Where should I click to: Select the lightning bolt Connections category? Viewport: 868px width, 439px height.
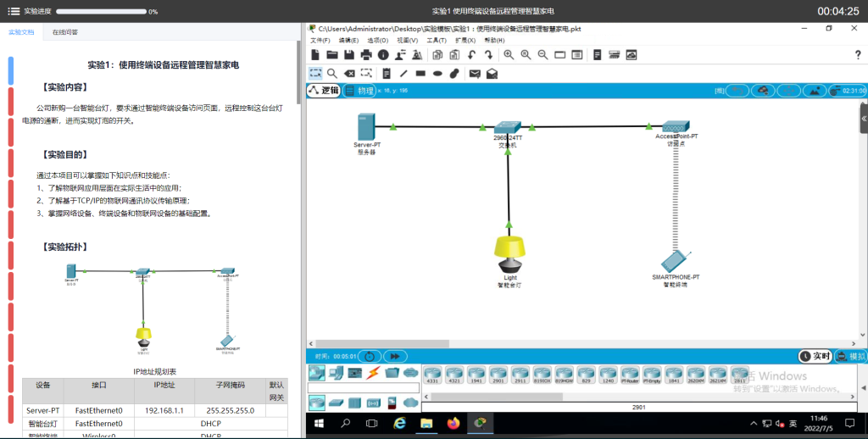pos(372,373)
